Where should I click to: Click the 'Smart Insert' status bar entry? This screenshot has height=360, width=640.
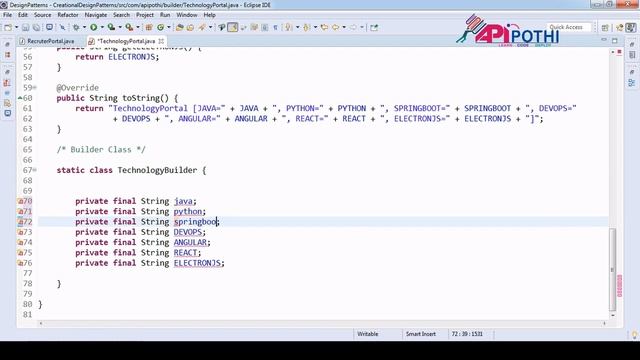click(x=421, y=334)
